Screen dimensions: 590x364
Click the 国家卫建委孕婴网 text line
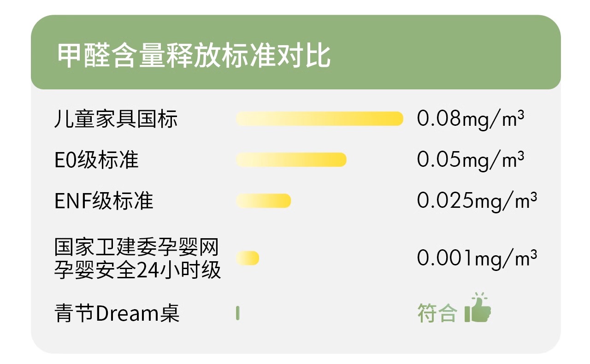[136, 248]
